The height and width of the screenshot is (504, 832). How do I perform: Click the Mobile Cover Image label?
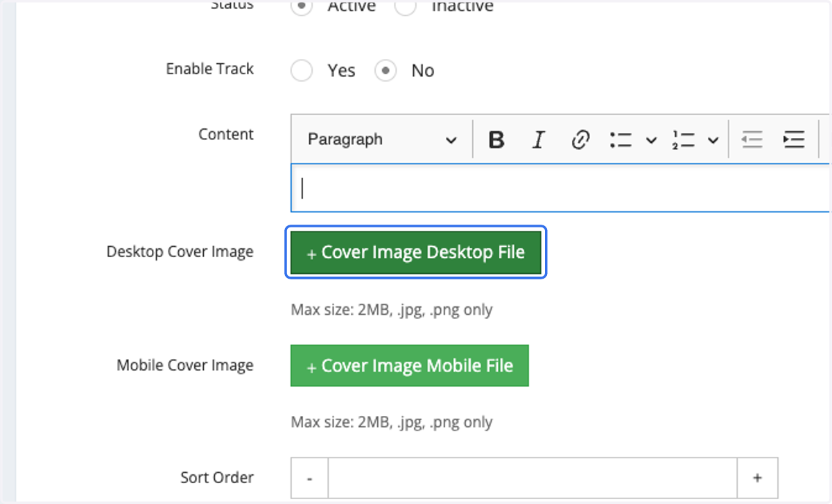[x=185, y=365]
